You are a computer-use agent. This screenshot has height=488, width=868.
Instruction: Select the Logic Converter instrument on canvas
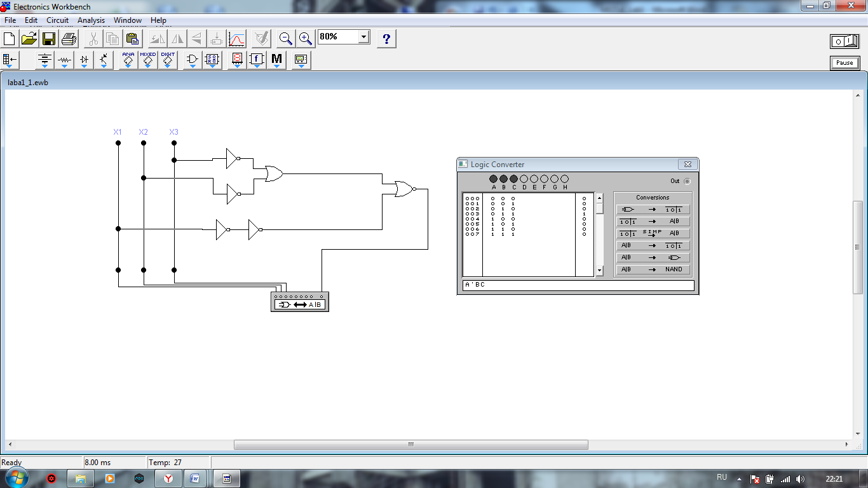(300, 302)
